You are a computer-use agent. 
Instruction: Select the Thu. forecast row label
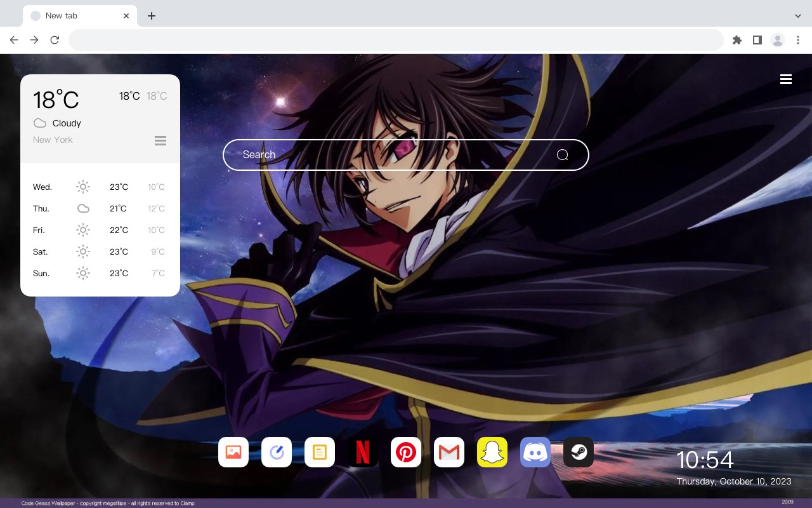coord(41,208)
